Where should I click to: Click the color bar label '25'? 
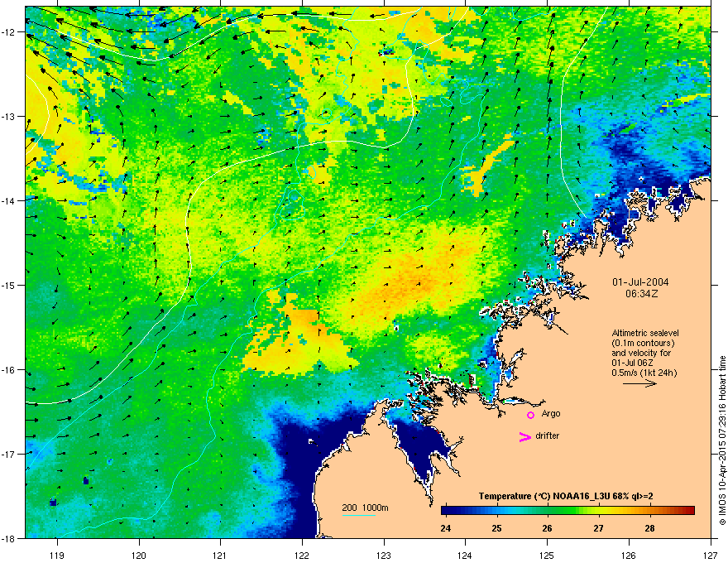tap(496, 528)
